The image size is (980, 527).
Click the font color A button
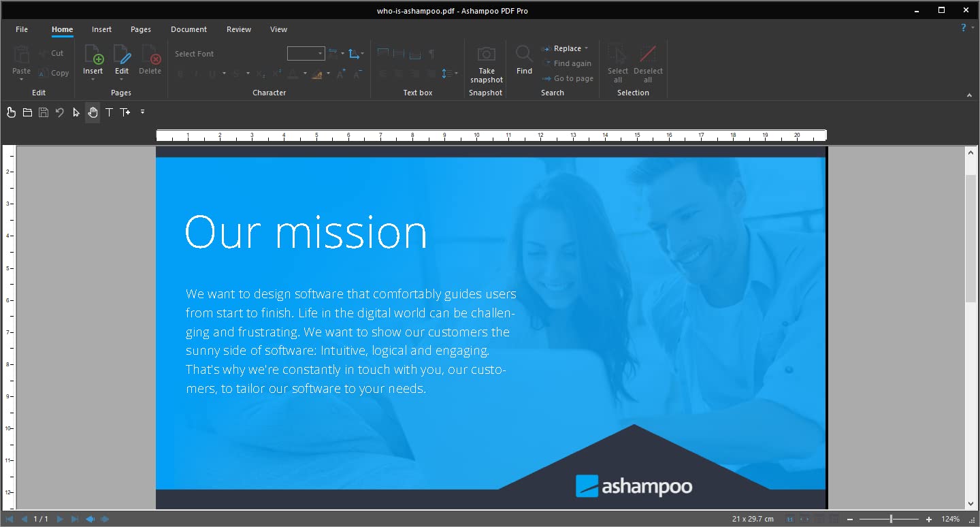293,74
